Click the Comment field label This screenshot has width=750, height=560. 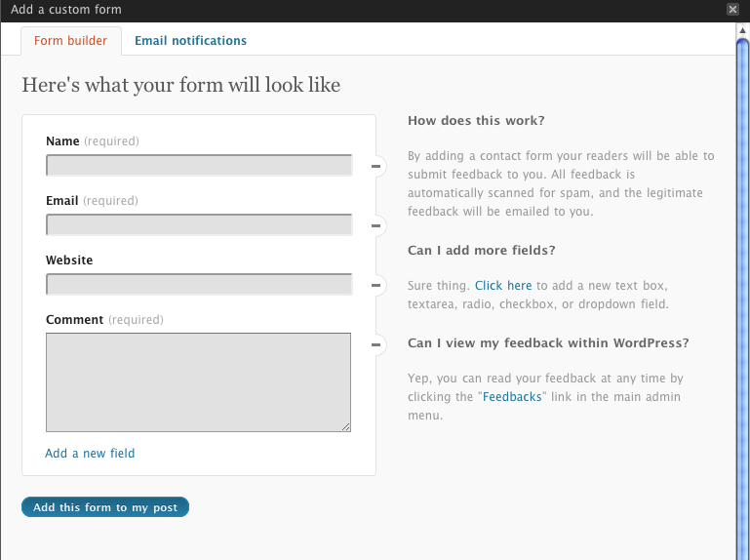coord(74,320)
